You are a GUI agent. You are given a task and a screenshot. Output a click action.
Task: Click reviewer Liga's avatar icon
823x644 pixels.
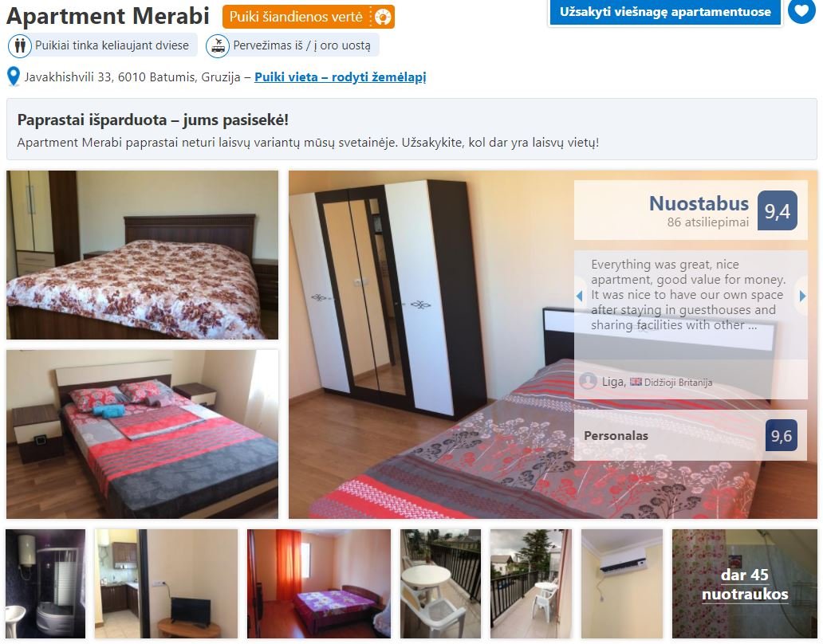tap(588, 381)
